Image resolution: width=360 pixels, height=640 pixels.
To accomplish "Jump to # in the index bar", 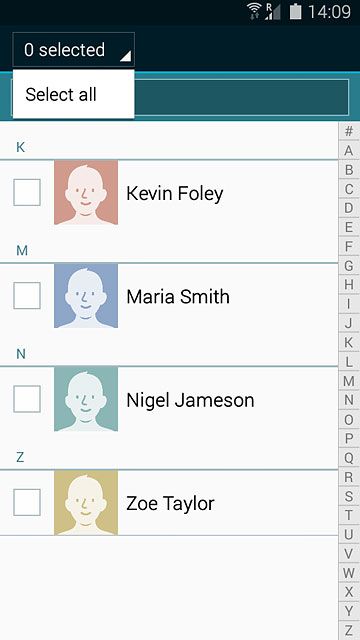I will pos(349,131).
